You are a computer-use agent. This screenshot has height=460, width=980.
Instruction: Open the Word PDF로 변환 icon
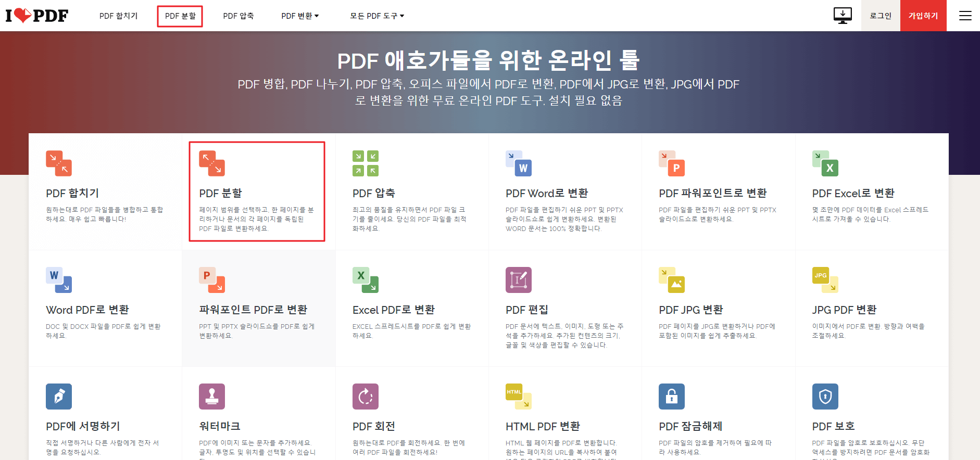59,280
